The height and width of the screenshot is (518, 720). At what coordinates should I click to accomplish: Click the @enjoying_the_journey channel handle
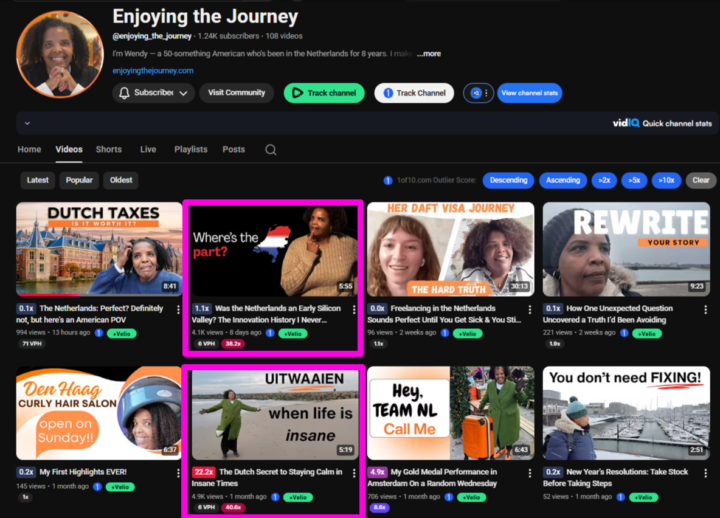coord(152,36)
